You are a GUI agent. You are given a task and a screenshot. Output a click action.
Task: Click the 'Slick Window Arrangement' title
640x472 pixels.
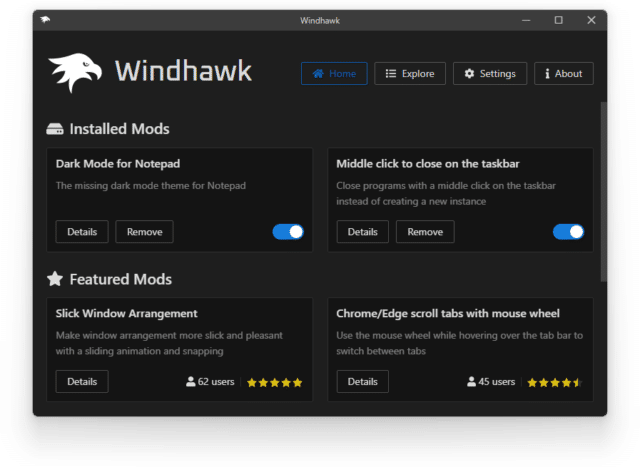[127, 314]
